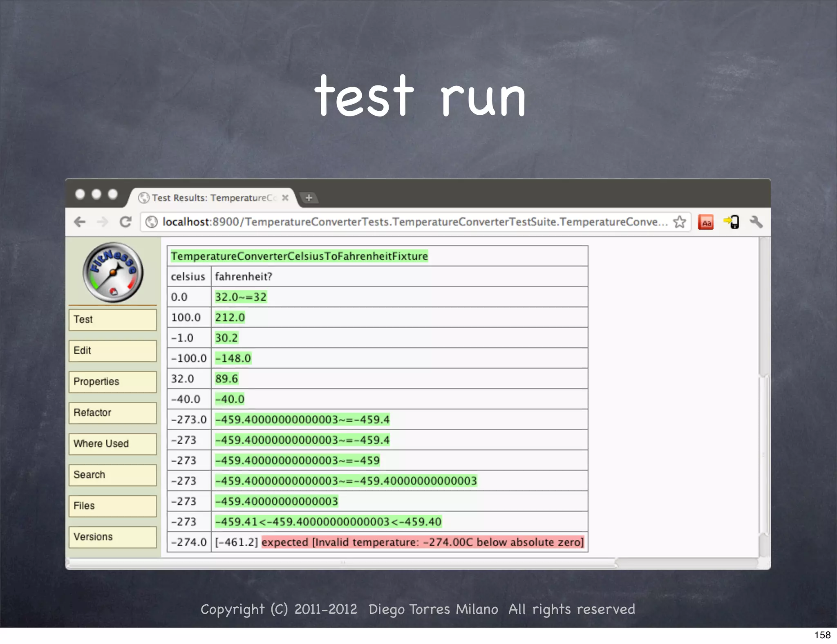Click the vertical page scrollbar

764,454
